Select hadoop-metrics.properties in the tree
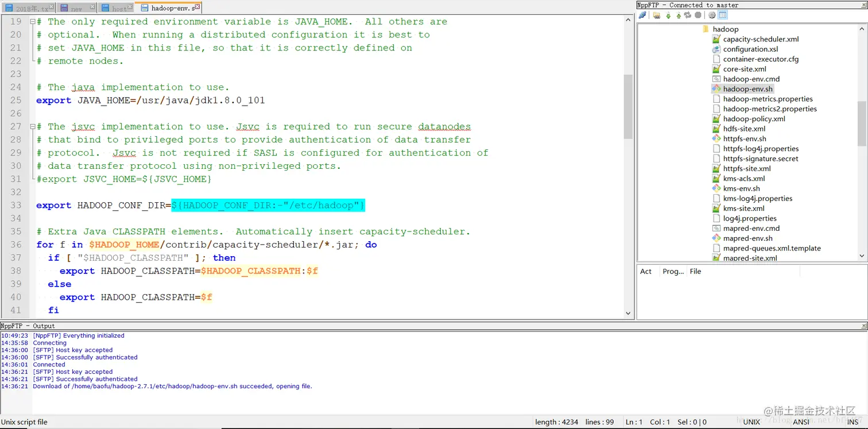Screen dimensions: 868x429 click(x=768, y=99)
